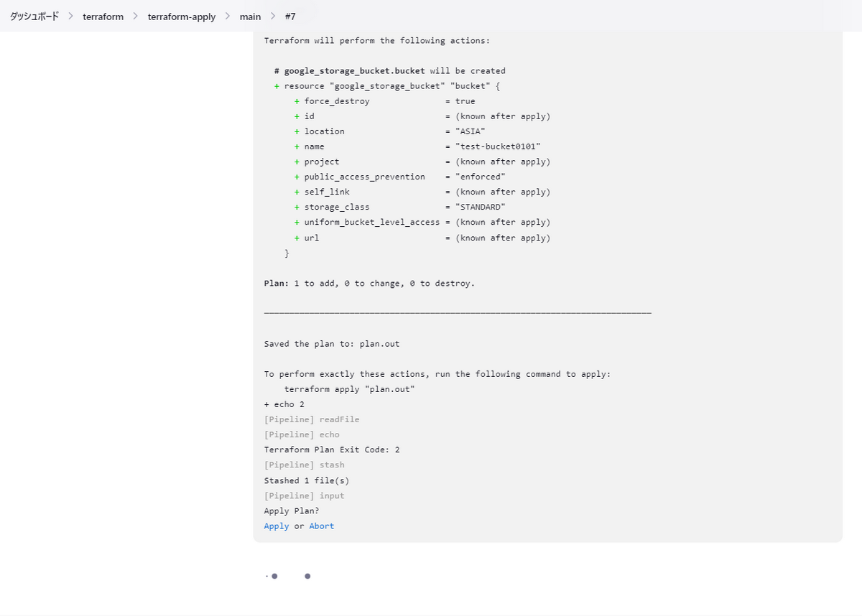Expand chevron after ダッシュボード breadcrumb
Screen dimensions: 862x616
point(71,17)
